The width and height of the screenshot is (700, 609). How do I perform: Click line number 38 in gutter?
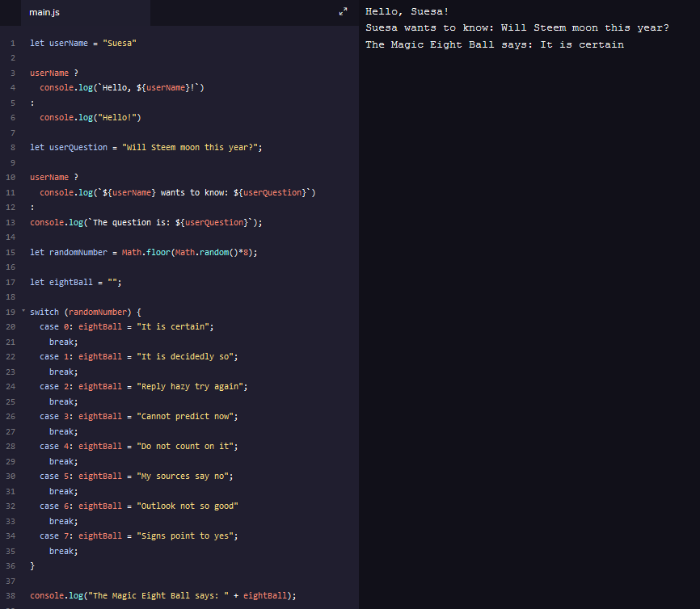tap(11, 595)
